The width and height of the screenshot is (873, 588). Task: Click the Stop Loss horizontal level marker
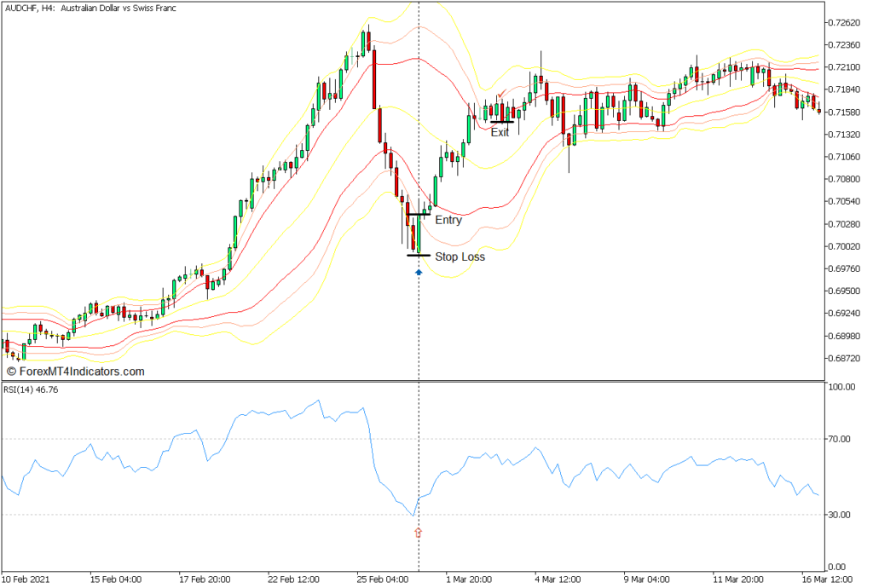click(420, 255)
